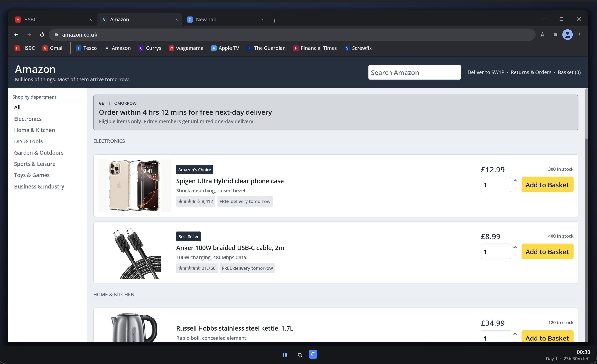Open the Russell Hobbs kettle product image

click(x=134, y=327)
